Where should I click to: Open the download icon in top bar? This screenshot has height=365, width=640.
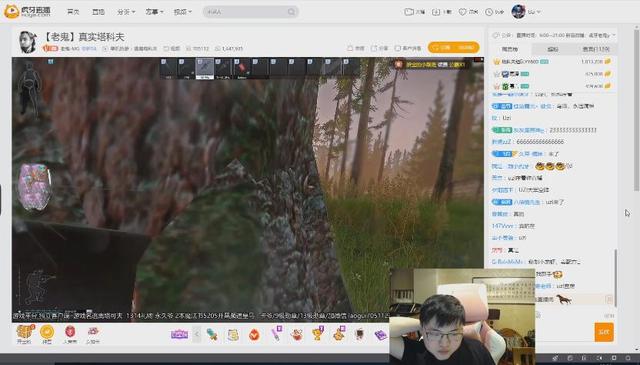click(x=436, y=12)
